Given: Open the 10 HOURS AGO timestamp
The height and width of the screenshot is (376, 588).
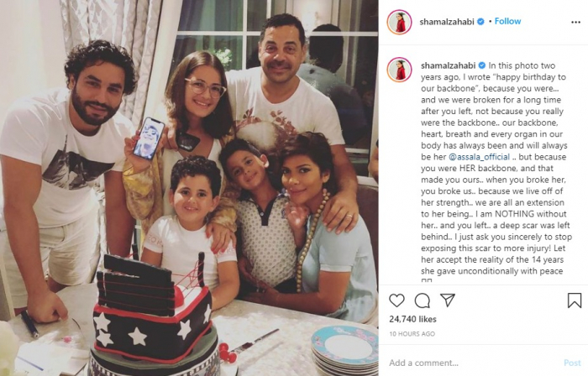Looking at the screenshot, I should 412,334.
